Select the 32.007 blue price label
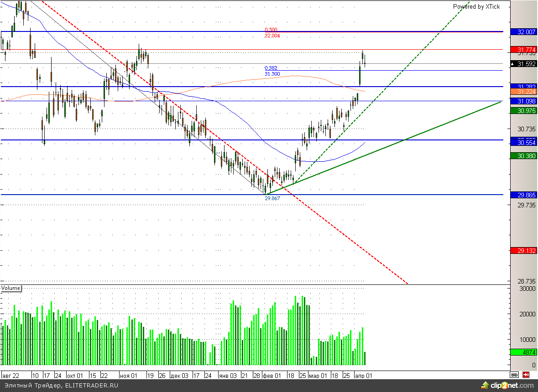The image size is (538, 392). point(523,32)
